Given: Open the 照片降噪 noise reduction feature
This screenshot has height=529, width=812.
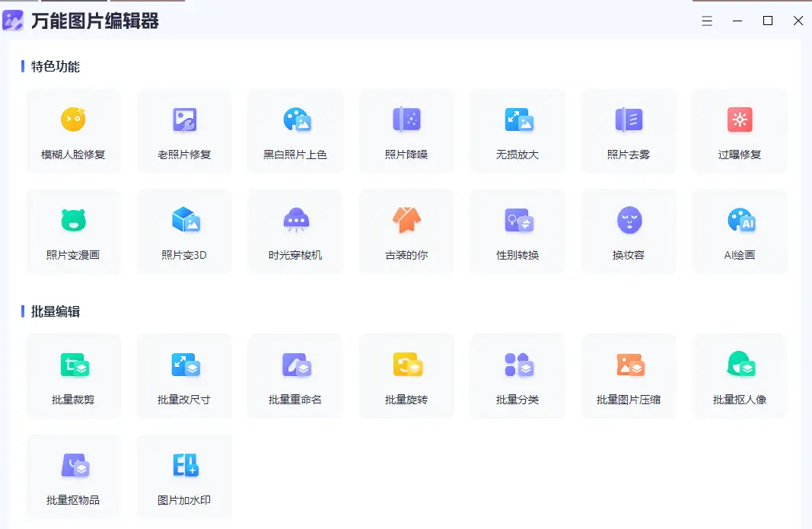Looking at the screenshot, I should click(406, 130).
